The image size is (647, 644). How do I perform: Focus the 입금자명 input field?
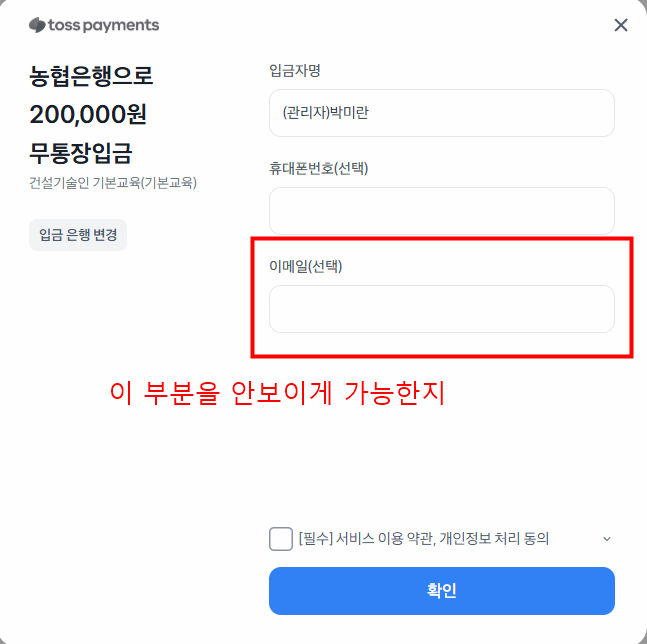(441, 113)
